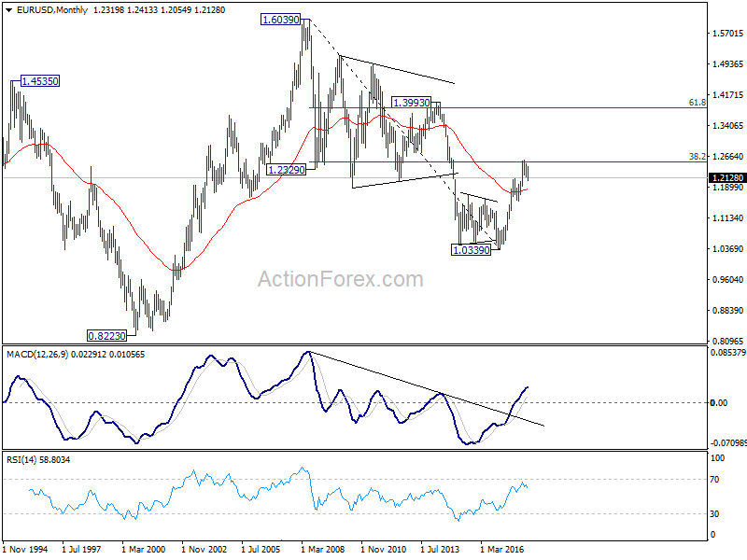
Task: Click the 1 Nov 1994 date label
Action: pos(25,550)
